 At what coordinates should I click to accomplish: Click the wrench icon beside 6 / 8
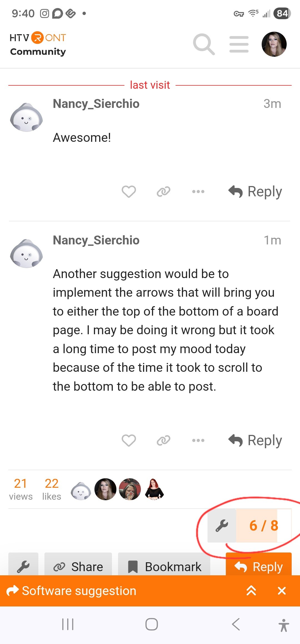(222, 526)
